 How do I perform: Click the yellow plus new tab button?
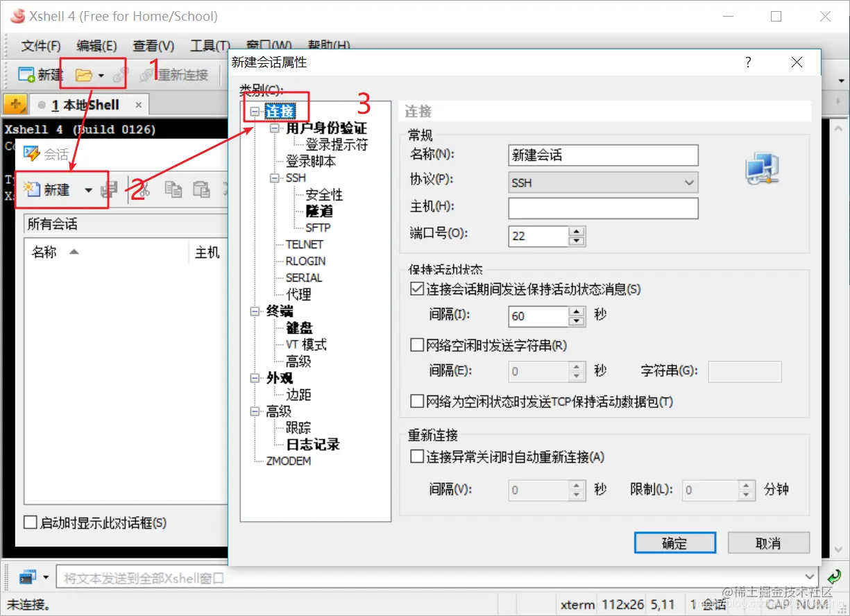tap(15, 105)
